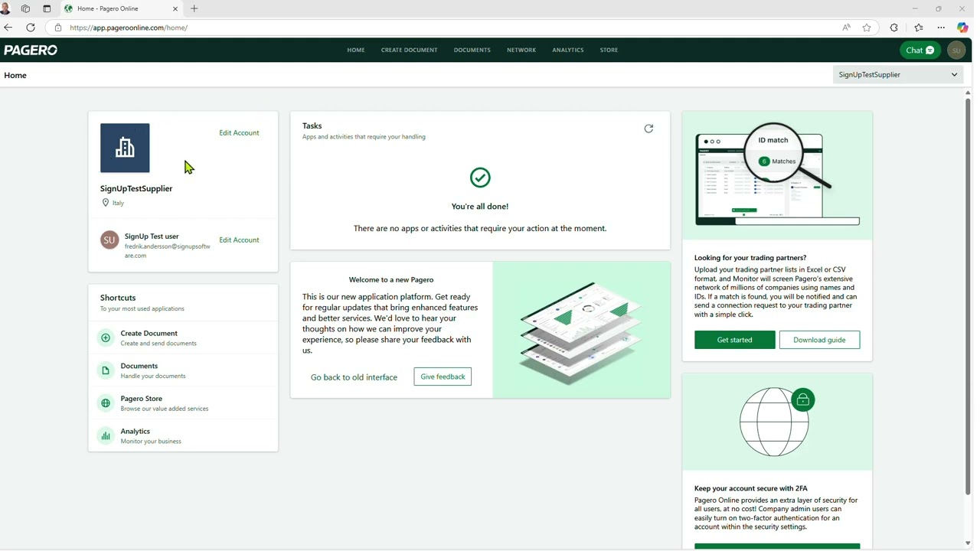This screenshot has height=551, width=980.
Task: Edit Account for the company
Action: point(239,133)
